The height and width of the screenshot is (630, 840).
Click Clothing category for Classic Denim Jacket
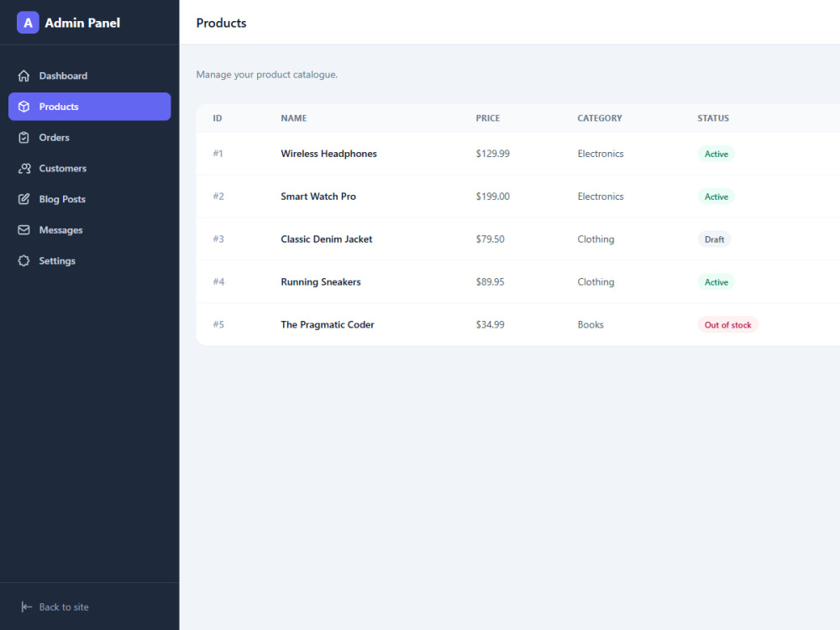click(596, 239)
